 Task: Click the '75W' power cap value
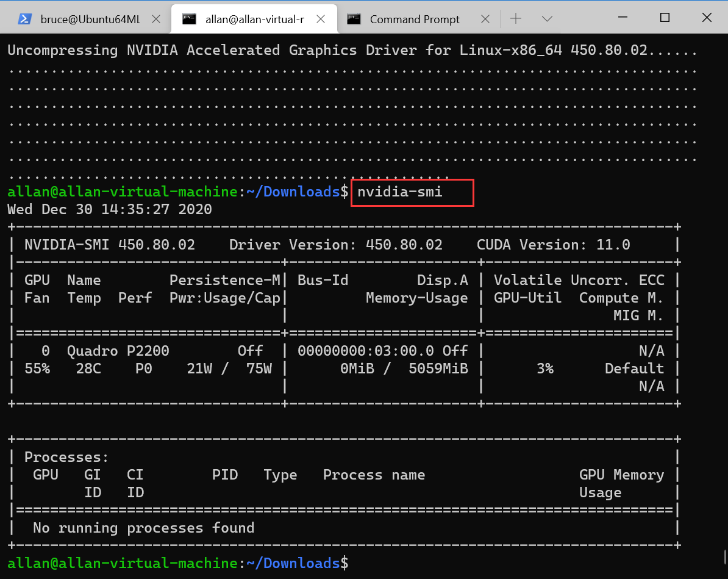[259, 369]
